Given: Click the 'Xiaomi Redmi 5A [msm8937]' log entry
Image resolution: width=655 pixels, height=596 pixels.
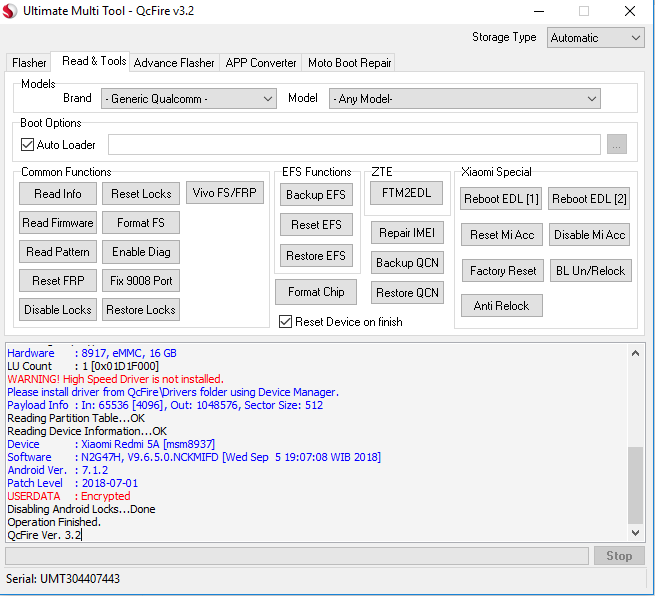Looking at the screenshot, I should (x=148, y=444).
